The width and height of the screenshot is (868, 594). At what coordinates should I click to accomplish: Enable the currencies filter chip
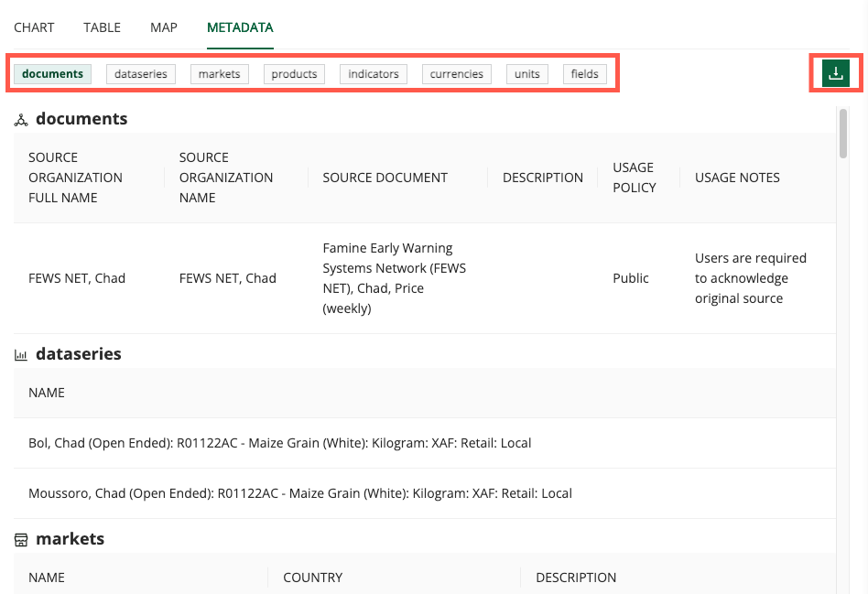click(456, 73)
